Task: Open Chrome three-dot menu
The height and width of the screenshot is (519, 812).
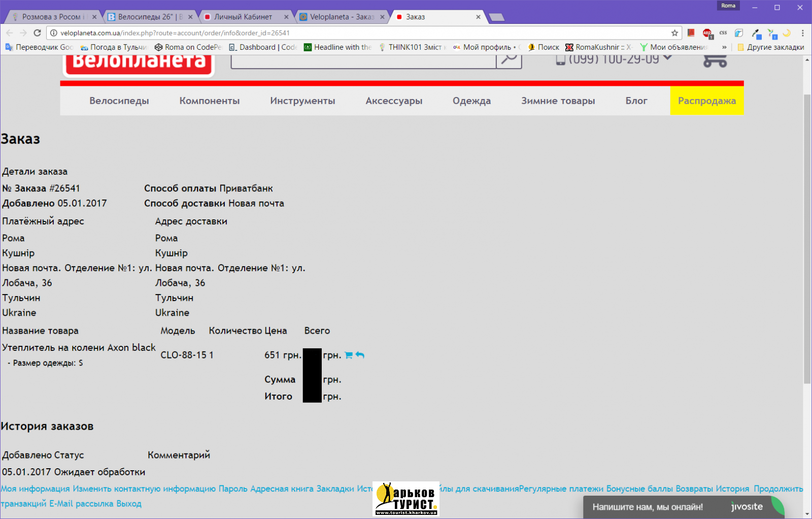Action: click(802, 33)
